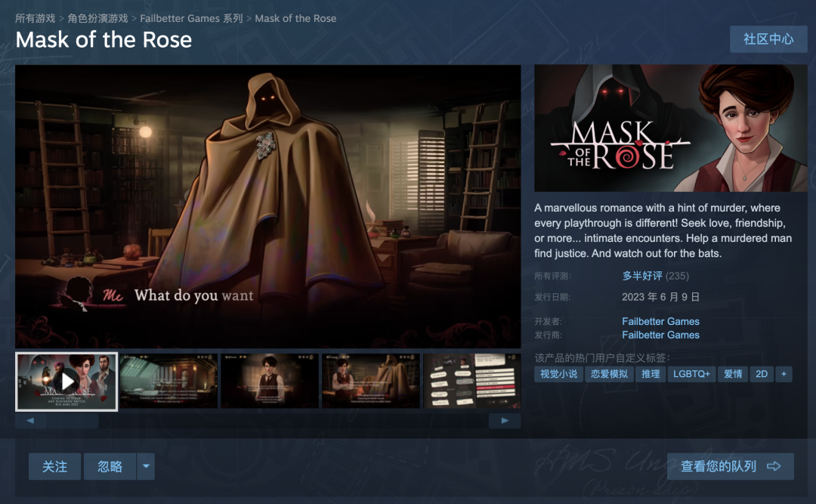Screen dimensions: 816x504
Task: Select the 推理 tag
Action: pos(651,374)
